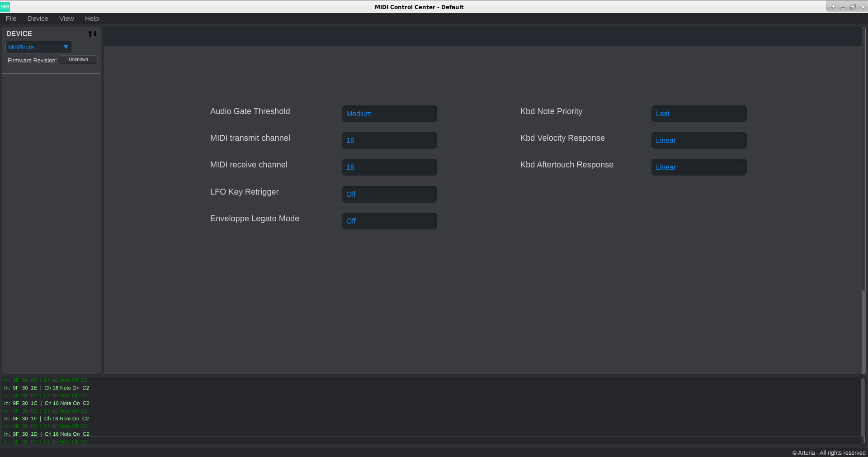The image size is (868, 457).
Task: Click the keep-above arrow window button
Action: pyautogui.click(x=833, y=7)
